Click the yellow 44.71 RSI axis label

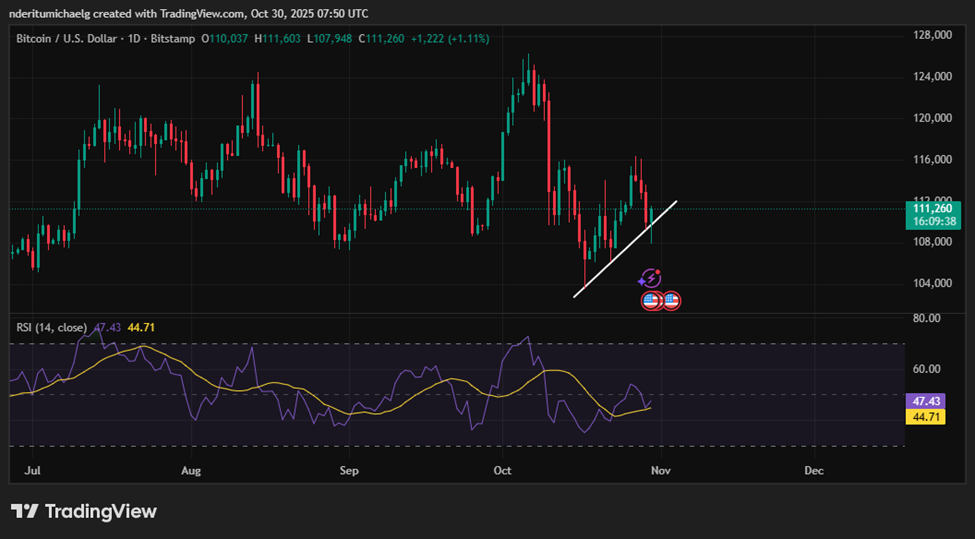click(926, 417)
